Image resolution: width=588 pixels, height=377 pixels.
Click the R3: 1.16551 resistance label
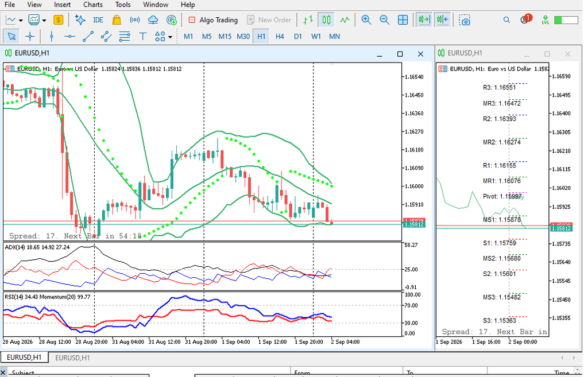499,88
